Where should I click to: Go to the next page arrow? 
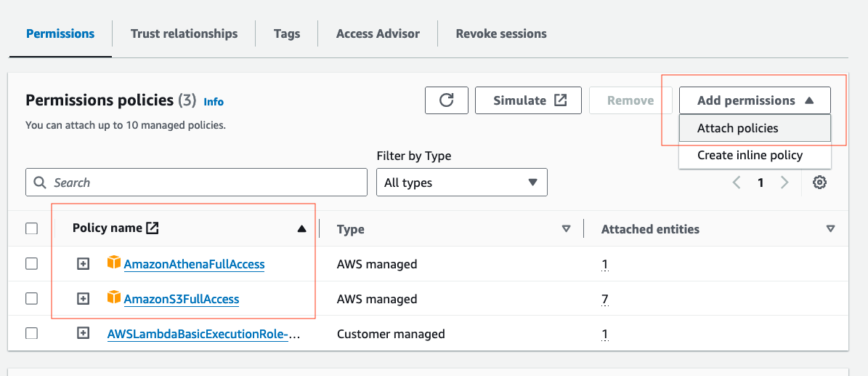[784, 183]
